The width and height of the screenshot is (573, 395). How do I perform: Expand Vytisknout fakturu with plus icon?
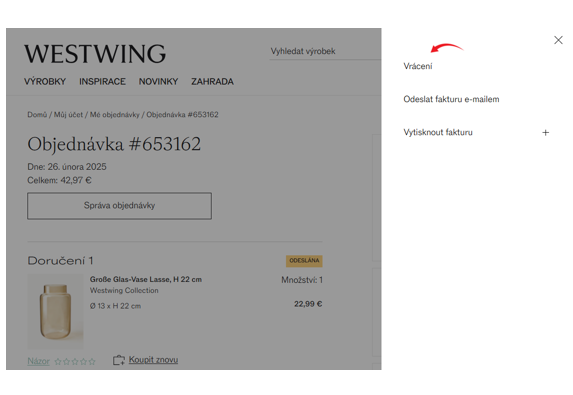tap(545, 133)
